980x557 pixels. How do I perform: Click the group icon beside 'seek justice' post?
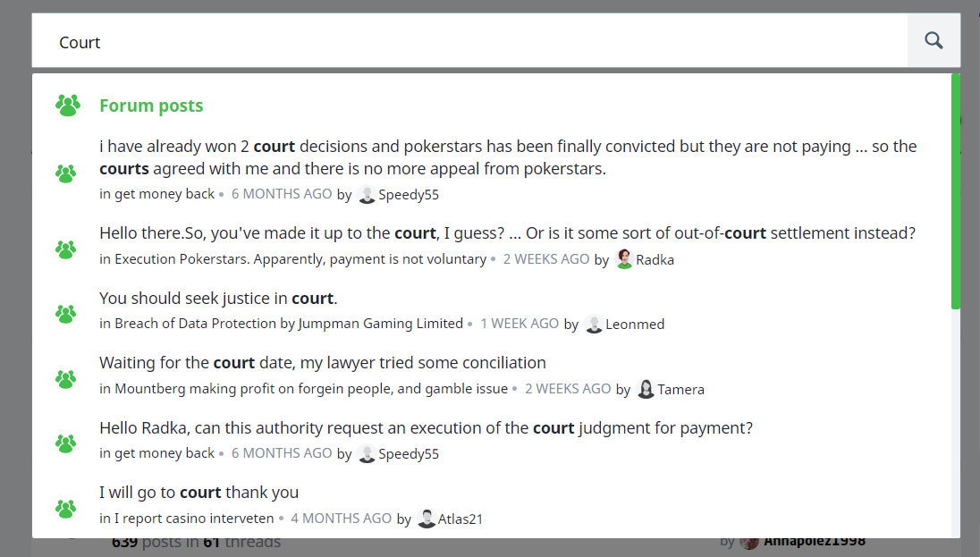[65, 314]
